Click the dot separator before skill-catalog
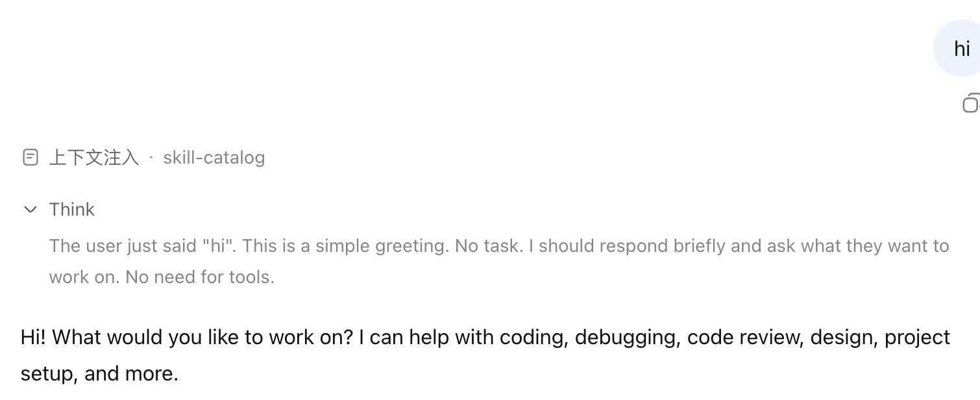Viewport: 980px width, 400px height. (x=151, y=157)
